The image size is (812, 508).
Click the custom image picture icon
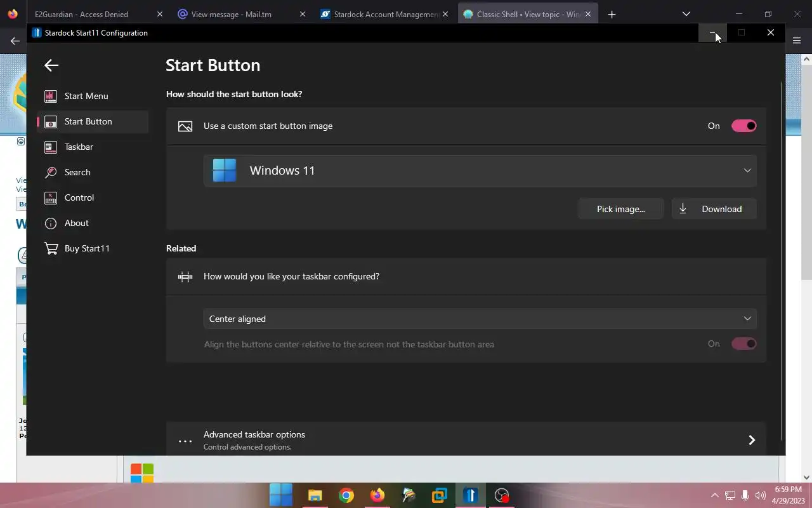[185, 126]
